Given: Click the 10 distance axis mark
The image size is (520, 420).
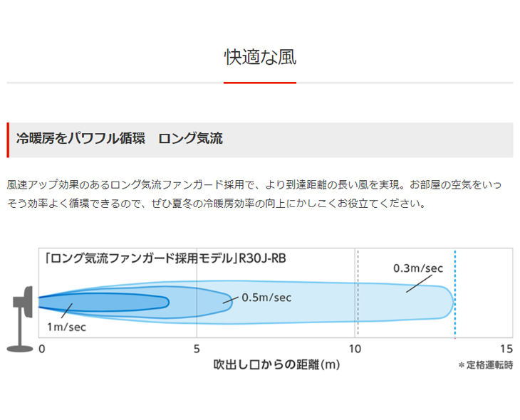Looking at the screenshot, I should click(x=354, y=349).
